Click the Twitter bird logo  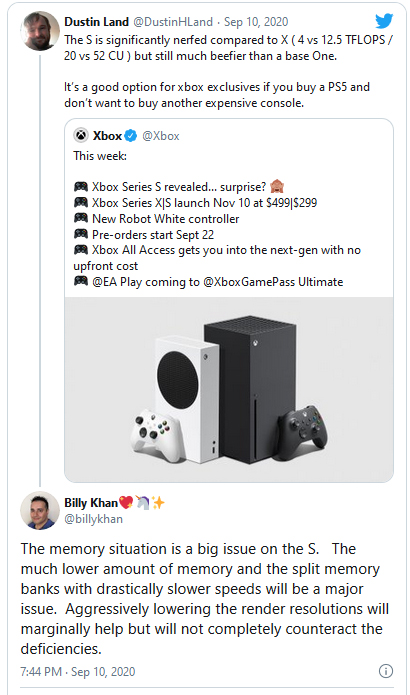coord(384,21)
